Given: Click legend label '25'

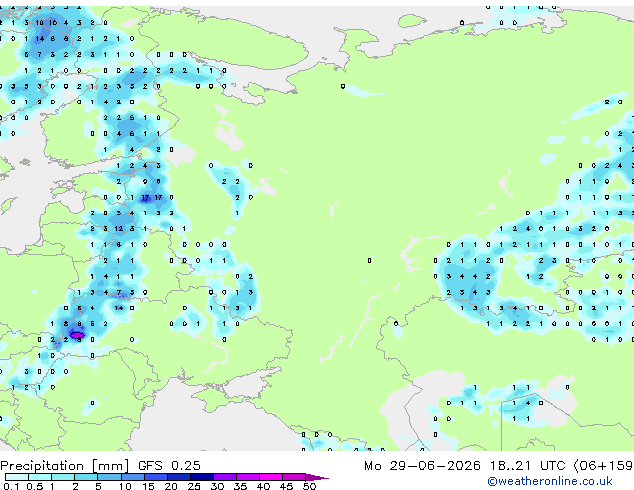Looking at the screenshot, I should click(194, 486).
